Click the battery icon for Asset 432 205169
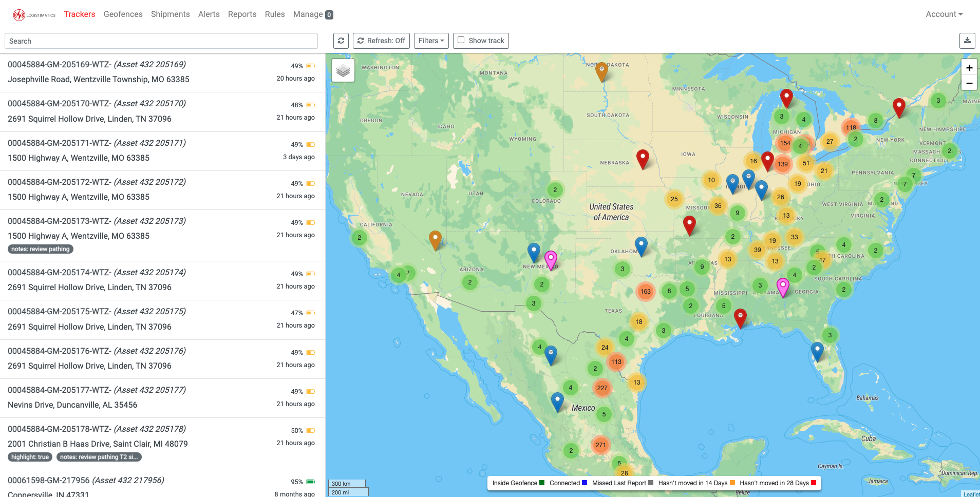 click(310, 66)
